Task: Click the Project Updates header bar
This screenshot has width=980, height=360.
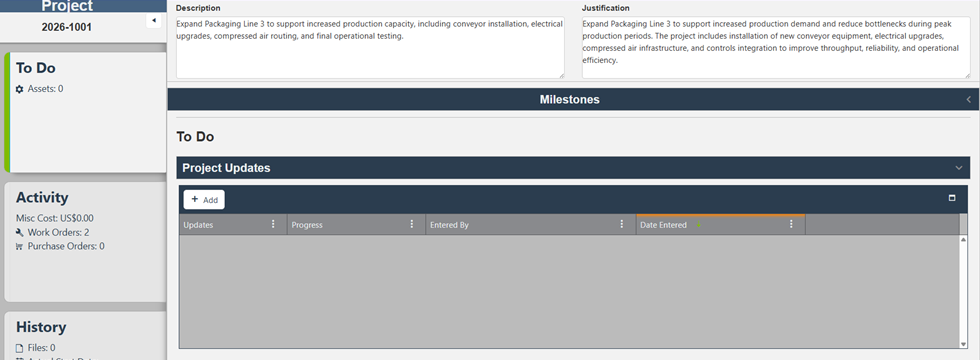Action: [x=573, y=168]
